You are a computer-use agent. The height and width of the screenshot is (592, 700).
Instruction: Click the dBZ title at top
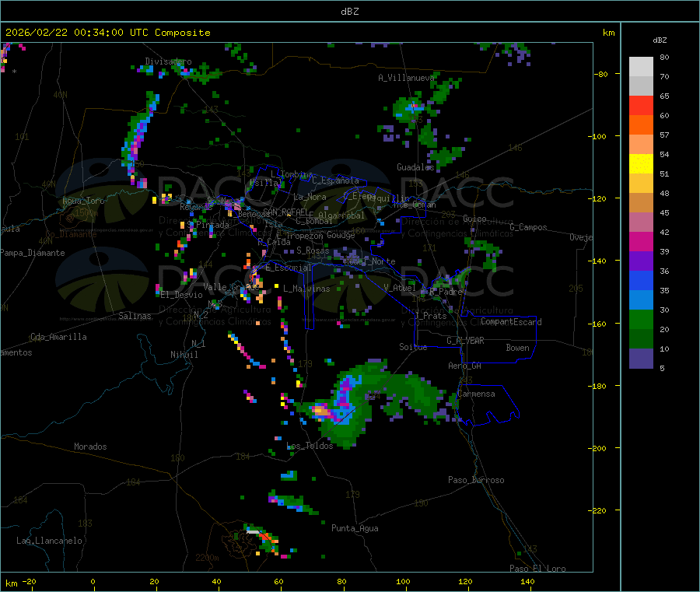click(x=349, y=12)
